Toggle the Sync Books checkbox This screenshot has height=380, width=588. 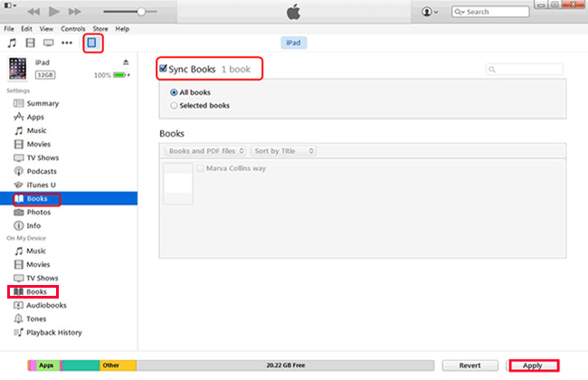click(x=163, y=68)
